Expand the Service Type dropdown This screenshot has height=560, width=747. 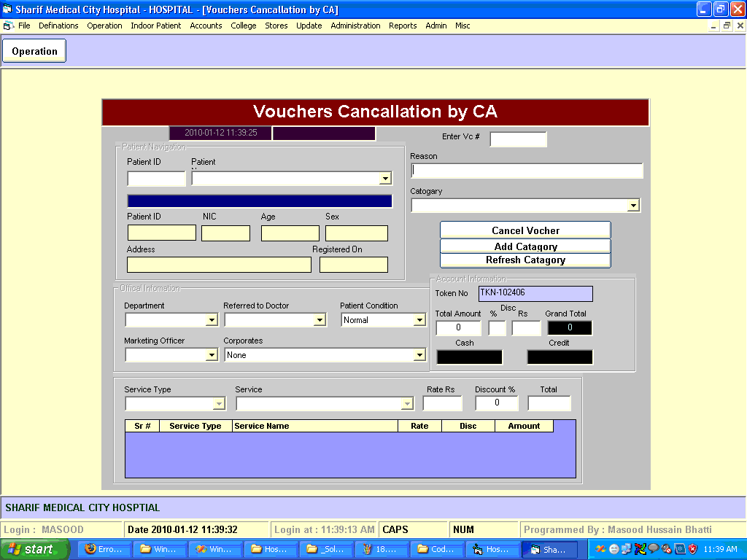[219, 404]
